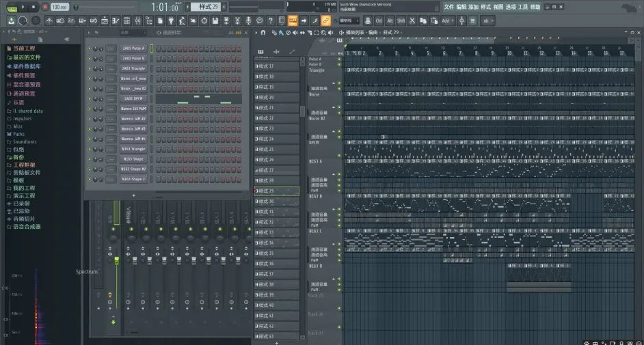Open the 选项 menu
Image resolution: width=644 pixels, height=345 pixels.
click(511, 7)
